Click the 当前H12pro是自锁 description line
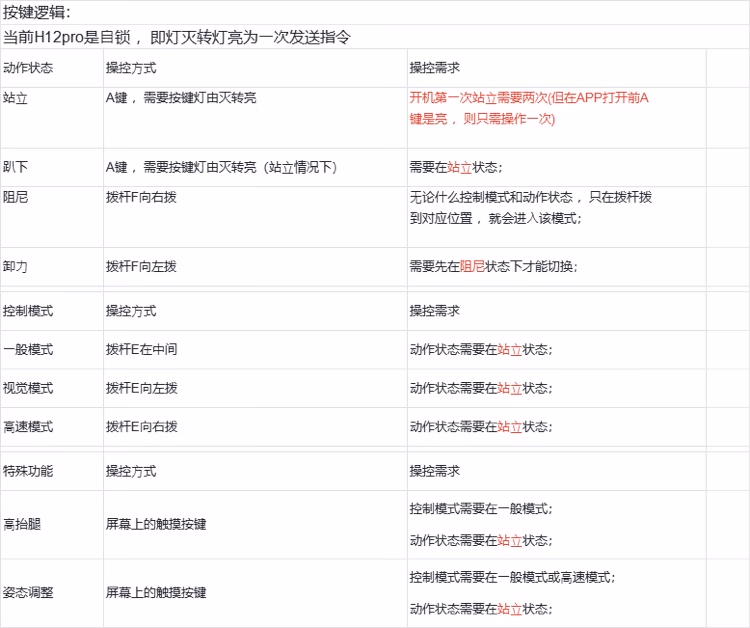This screenshot has height=628, width=750. pyautogui.click(x=176, y=38)
